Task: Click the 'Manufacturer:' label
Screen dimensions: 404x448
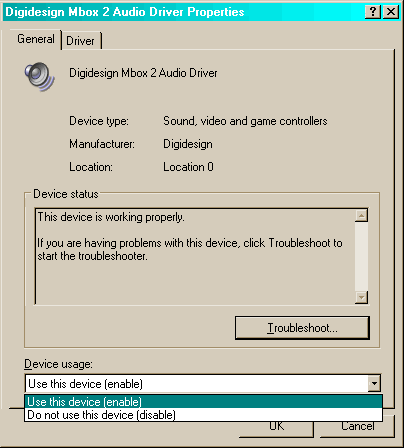Action: 102,144
